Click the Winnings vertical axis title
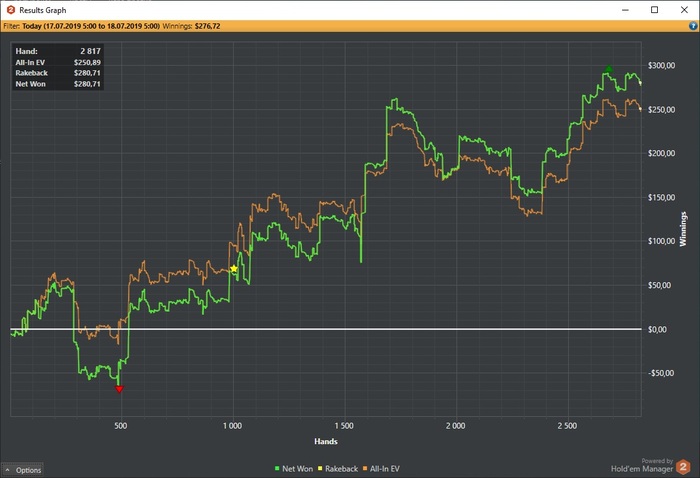The width and height of the screenshot is (700, 478). 683,229
